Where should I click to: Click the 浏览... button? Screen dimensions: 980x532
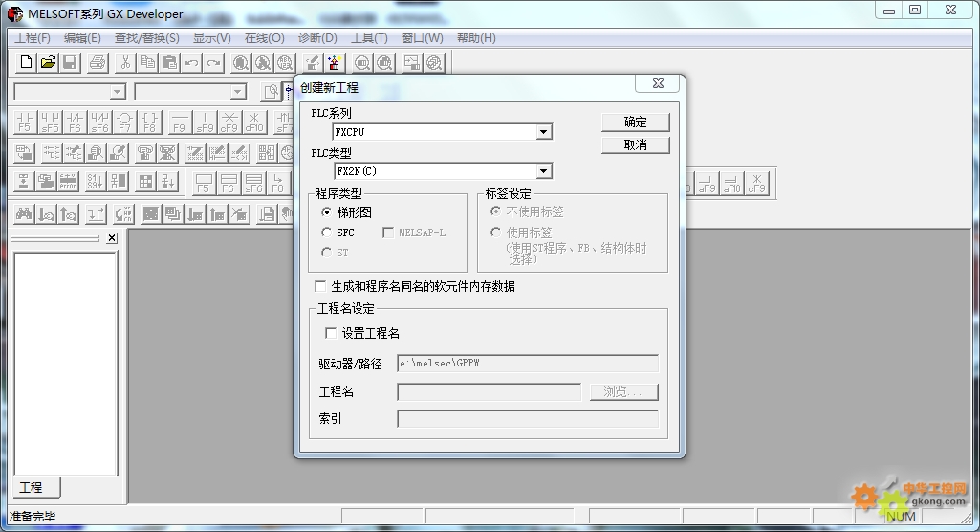pos(623,392)
